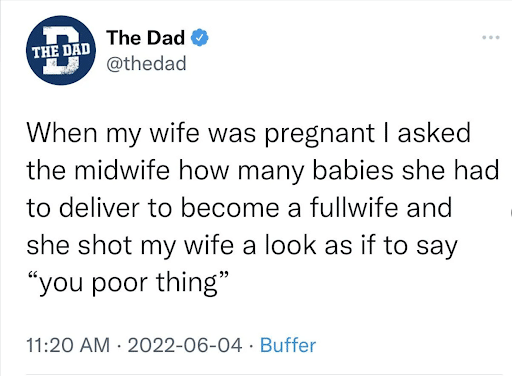Click the word "shot" in the tweet
This screenshot has height=376, width=512.
[105, 245]
